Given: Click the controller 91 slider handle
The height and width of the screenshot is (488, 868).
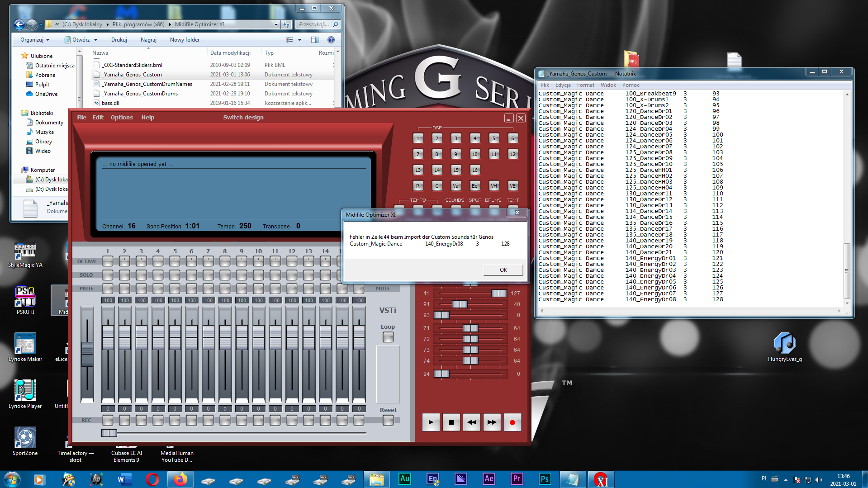Looking at the screenshot, I should [x=460, y=304].
